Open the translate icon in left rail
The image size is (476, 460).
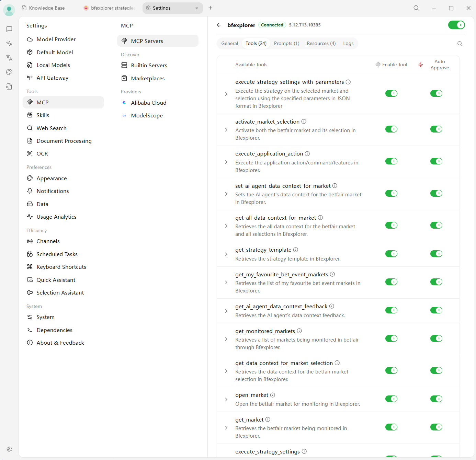pos(9,58)
